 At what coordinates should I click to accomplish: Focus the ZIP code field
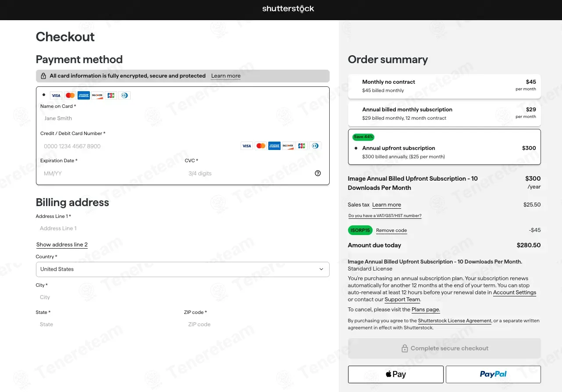click(x=256, y=324)
